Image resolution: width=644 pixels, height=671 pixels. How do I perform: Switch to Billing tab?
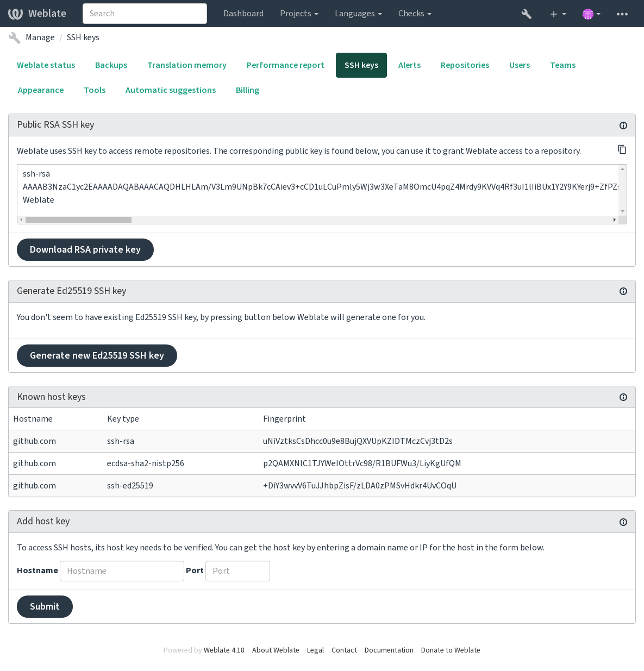tap(247, 90)
